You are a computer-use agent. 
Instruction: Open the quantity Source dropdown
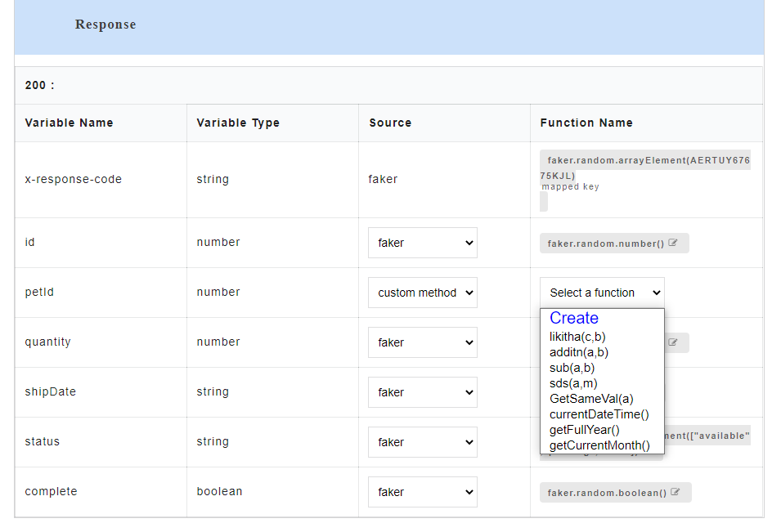click(x=422, y=342)
